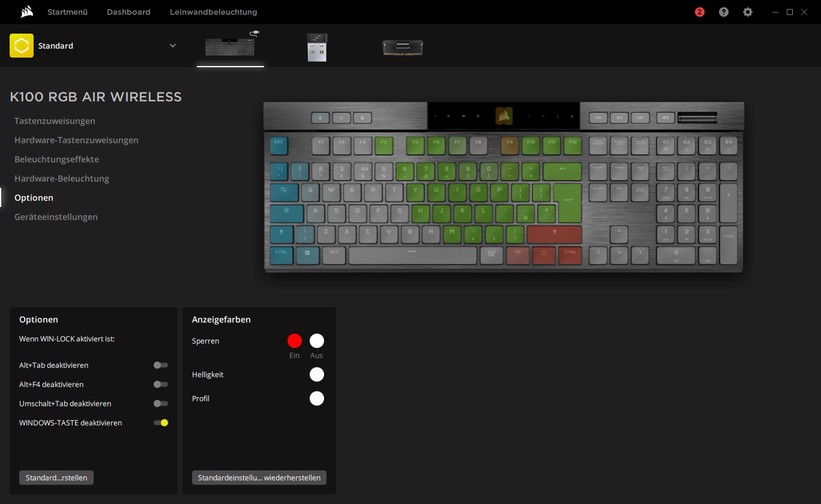
Task: Pick the white Sperren Aus color
Action: coord(317,341)
